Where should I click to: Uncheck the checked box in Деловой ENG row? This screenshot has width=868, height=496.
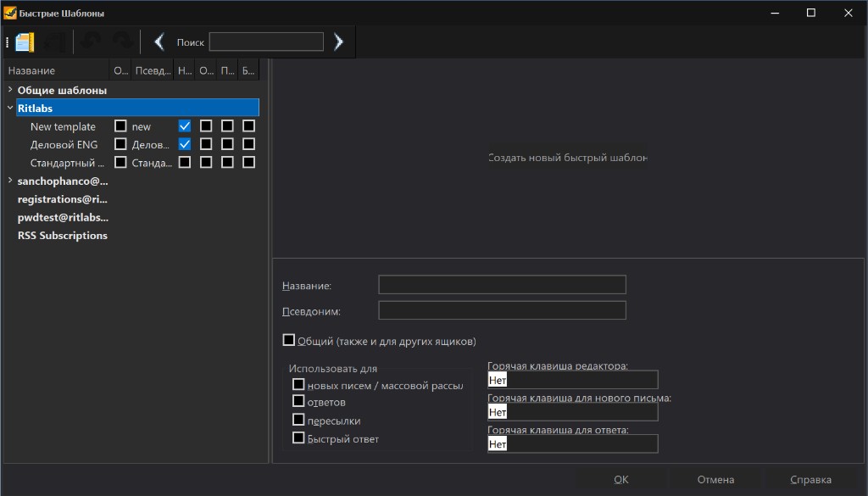(184, 144)
